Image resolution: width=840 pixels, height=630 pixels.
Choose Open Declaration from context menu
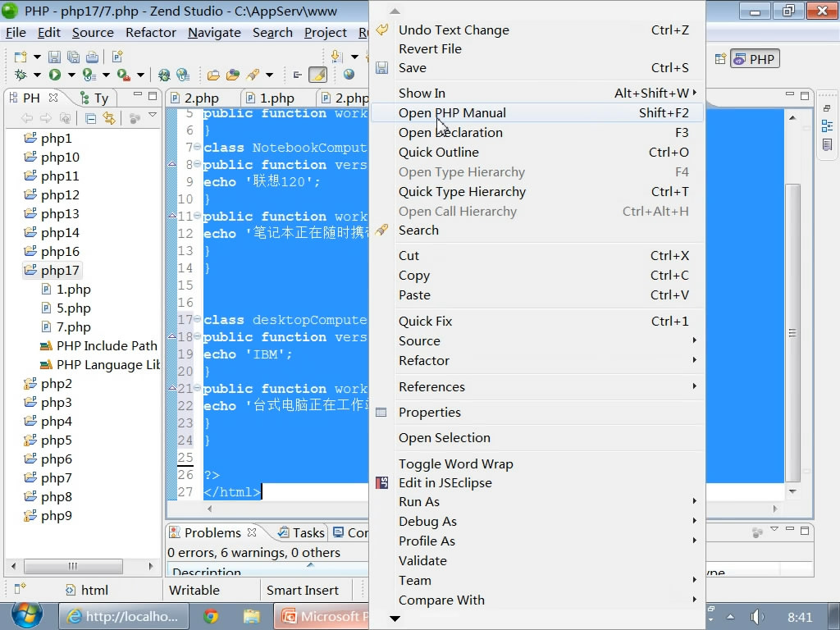pyautogui.click(x=538, y=133)
